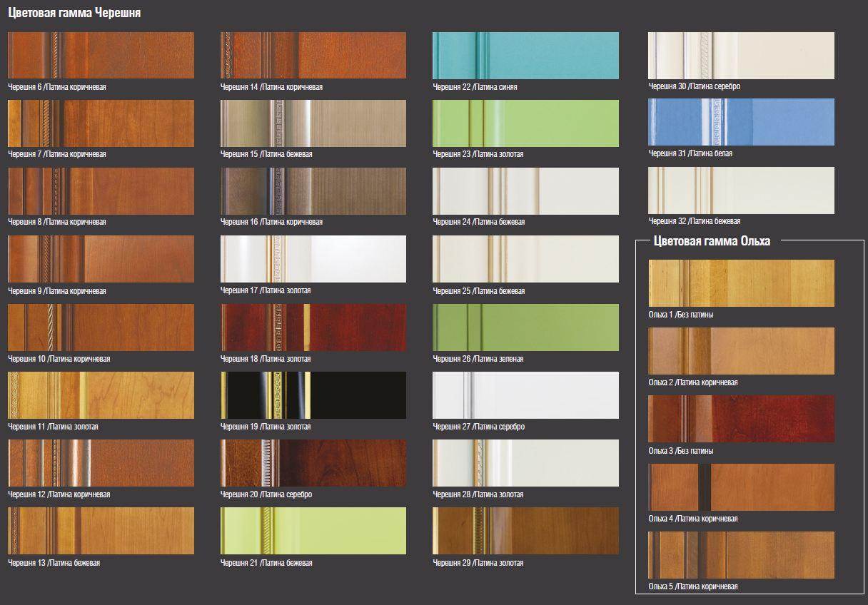Screen dimensions: 868x605
Task: Click label 'Черешня 20 /Патина серебро'
Action: click(x=266, y=494)
